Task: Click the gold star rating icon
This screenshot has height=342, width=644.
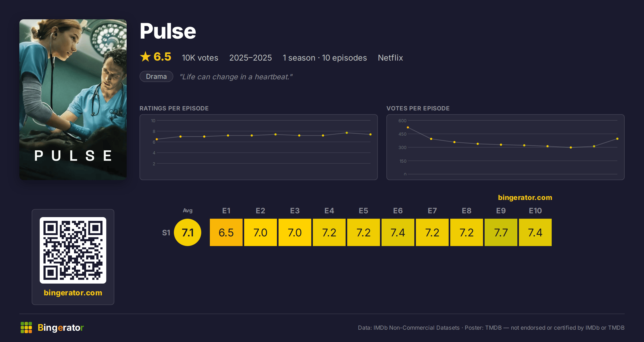Action: tap(145, 57)
